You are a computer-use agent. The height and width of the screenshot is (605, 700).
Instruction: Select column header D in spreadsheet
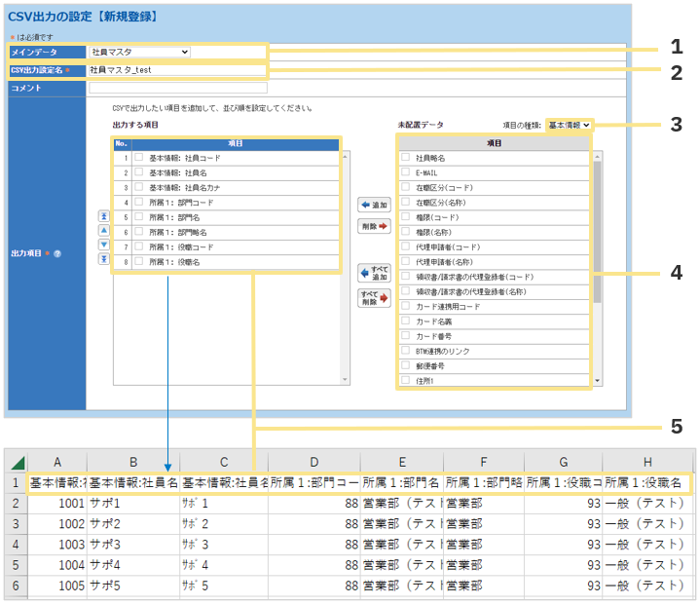pos(313,462)
